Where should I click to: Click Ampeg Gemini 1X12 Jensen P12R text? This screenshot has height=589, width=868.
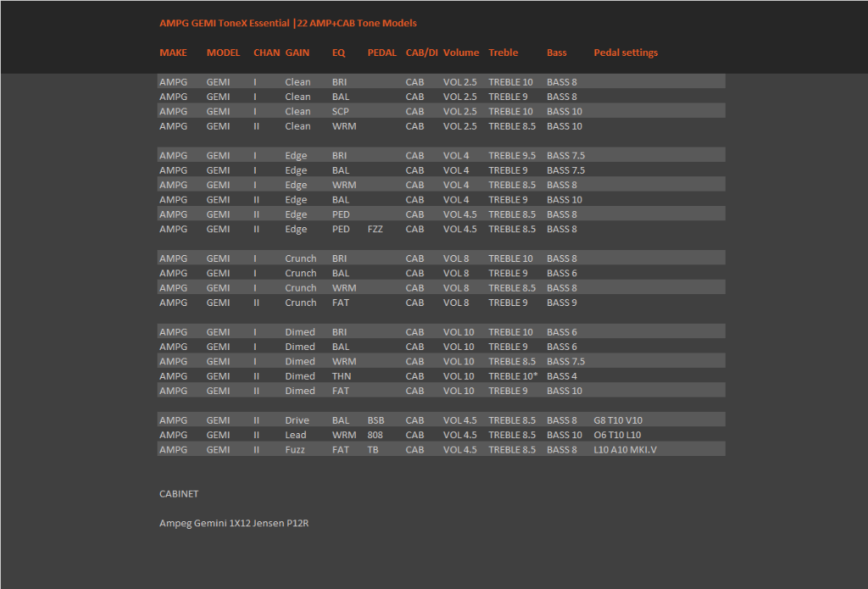tap(234, 523)
